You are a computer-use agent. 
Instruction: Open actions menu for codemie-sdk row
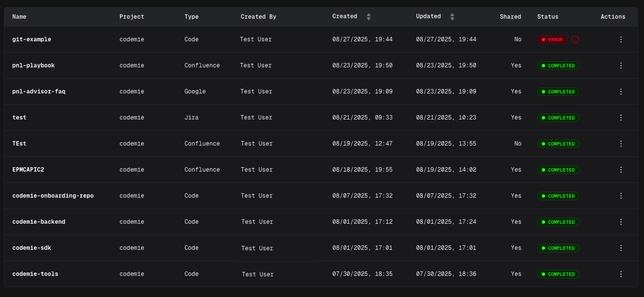(620, 248)
